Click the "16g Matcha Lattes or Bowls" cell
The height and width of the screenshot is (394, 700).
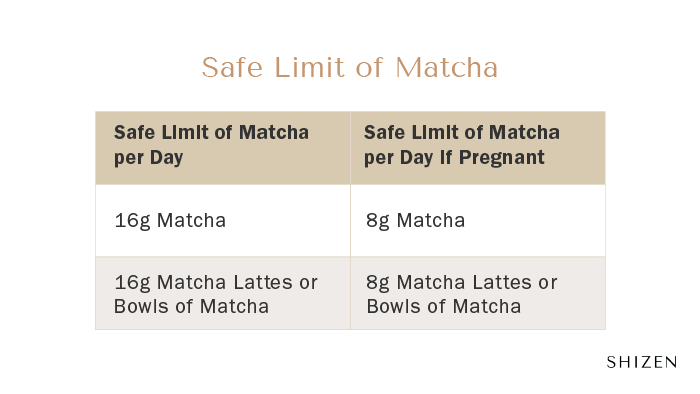(x=223, y=293)
